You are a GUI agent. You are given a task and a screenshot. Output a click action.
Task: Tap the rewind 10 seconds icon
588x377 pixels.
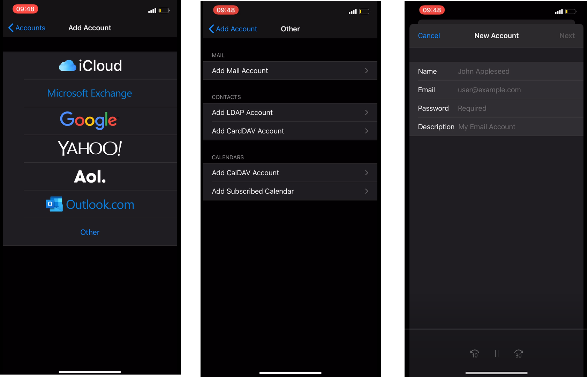click(x=474, y=354)
